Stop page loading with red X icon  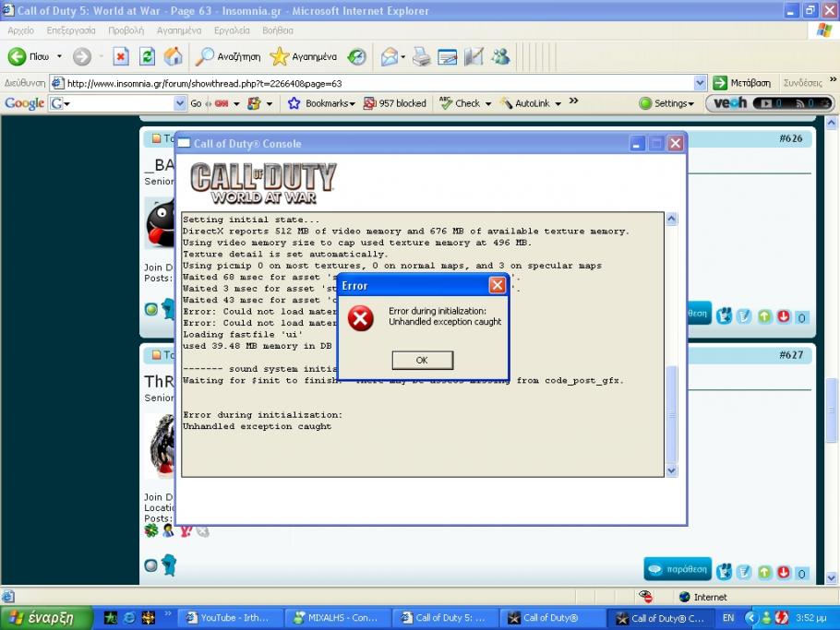[121, 56]
